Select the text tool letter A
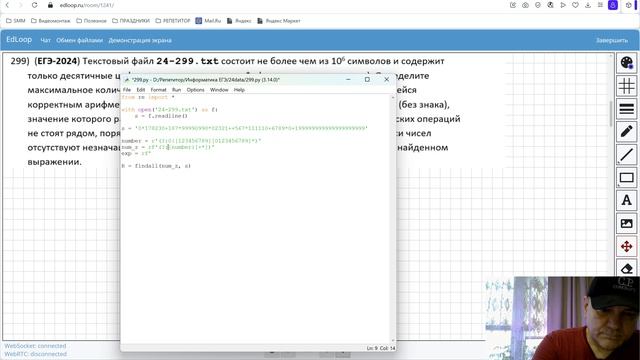Screen dimensions: 640x360 [627, 200]
